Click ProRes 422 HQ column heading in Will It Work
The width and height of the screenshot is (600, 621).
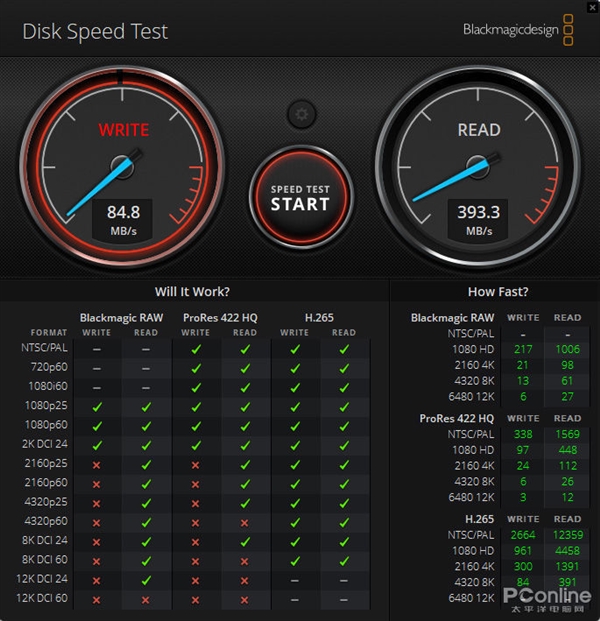pyautogui.click(x=220, y=318)
